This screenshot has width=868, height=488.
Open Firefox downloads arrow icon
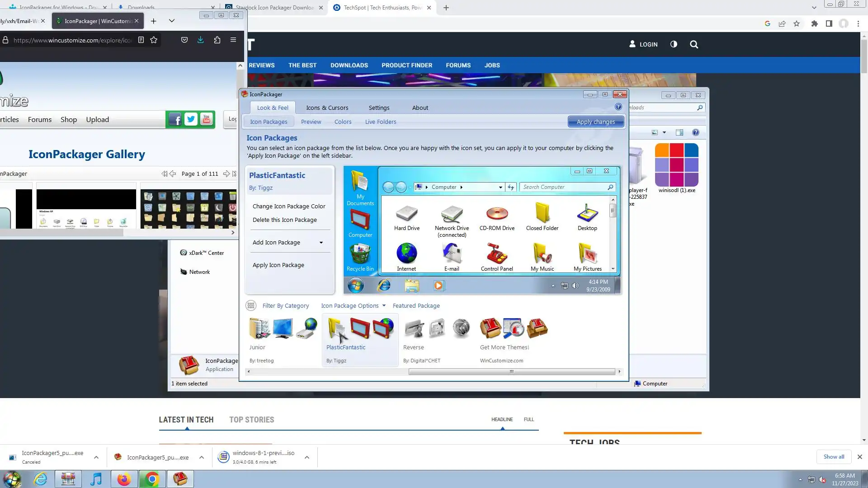200,40
